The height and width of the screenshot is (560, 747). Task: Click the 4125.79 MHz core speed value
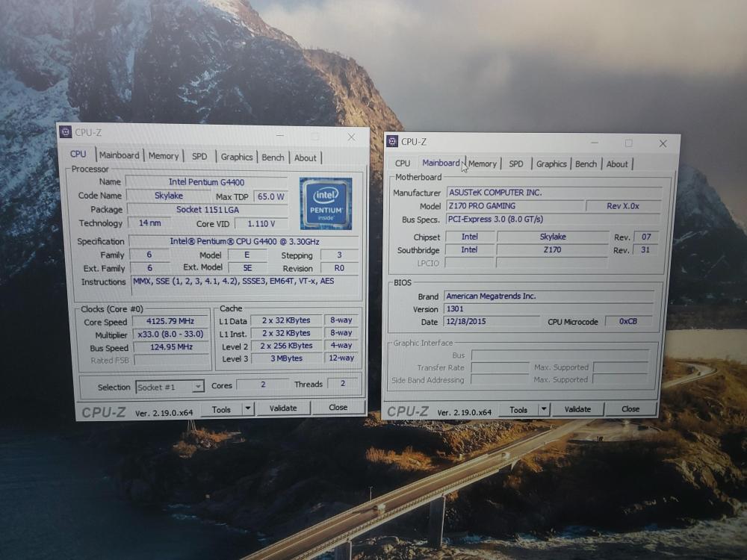(x=170, y=321)
